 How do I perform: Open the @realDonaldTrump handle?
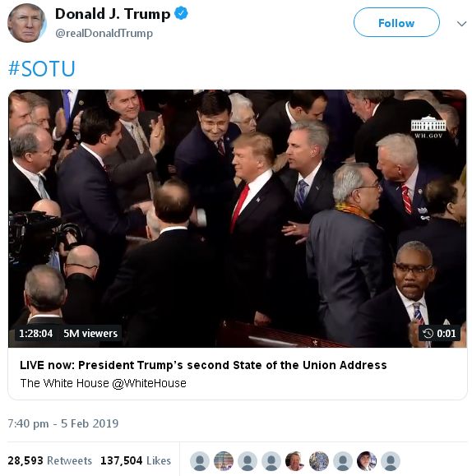104,33
